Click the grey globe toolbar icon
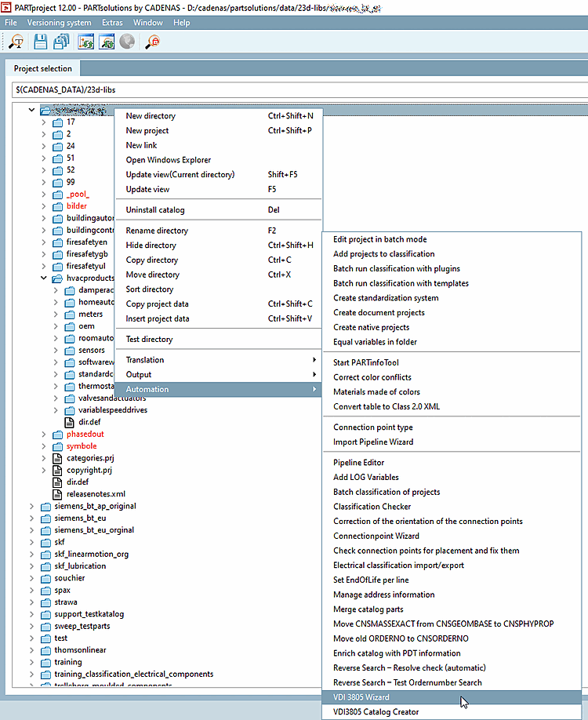The width and height of the screenshot is (588, 720). 127,42
